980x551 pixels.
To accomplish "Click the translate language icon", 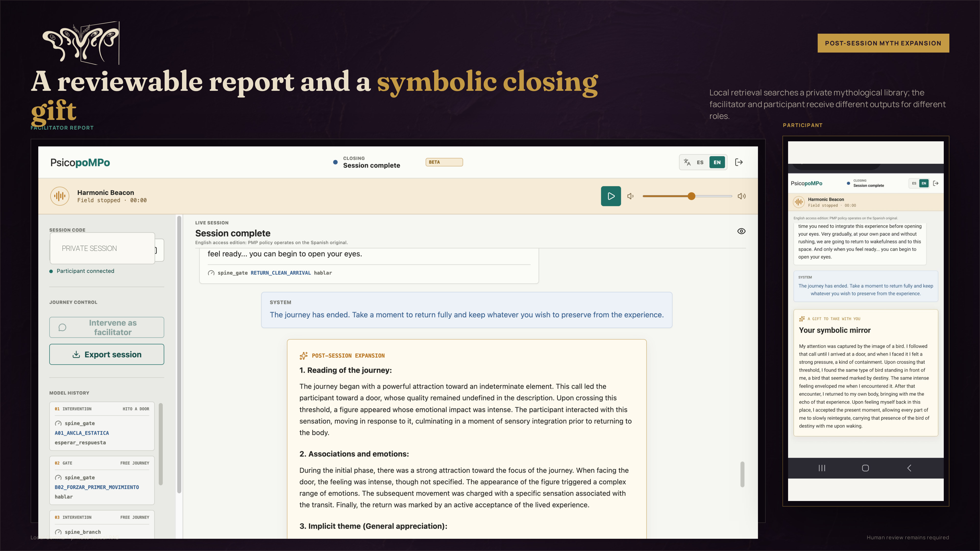I will point(687,162).
